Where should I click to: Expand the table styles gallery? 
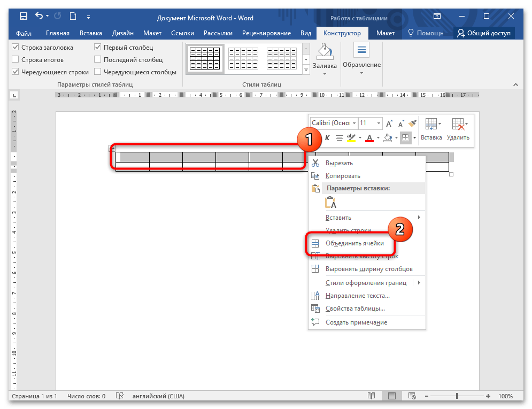point(306,70)
